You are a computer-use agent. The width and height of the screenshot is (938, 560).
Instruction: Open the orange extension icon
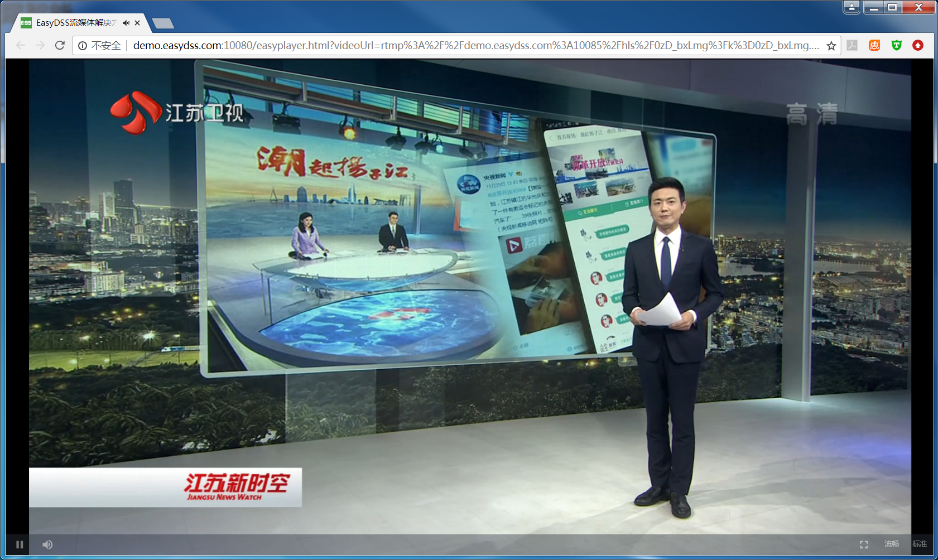874,45
